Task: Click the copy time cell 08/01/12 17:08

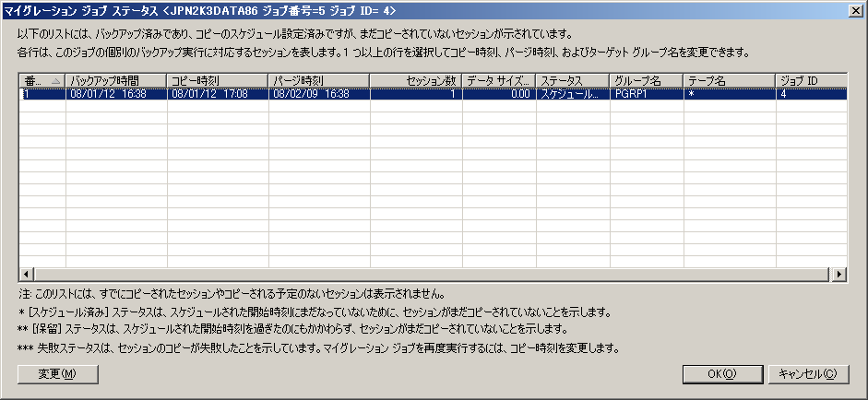Action: (217, 93)
